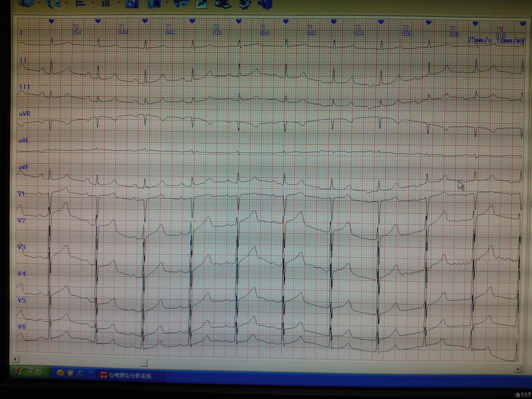Image resolution: width=532 pixels, height=399 pixels.
Task: Click the V2 lead label
Action: tap(21, 220)
